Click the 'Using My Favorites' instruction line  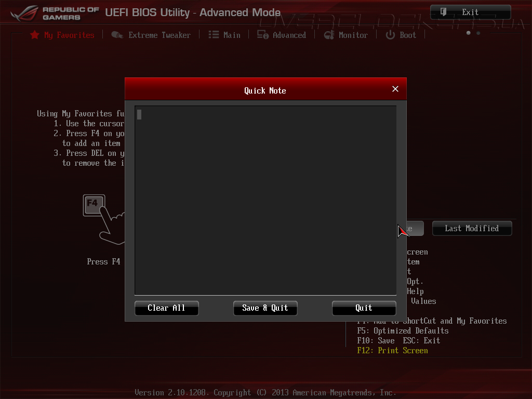[81, 114]
